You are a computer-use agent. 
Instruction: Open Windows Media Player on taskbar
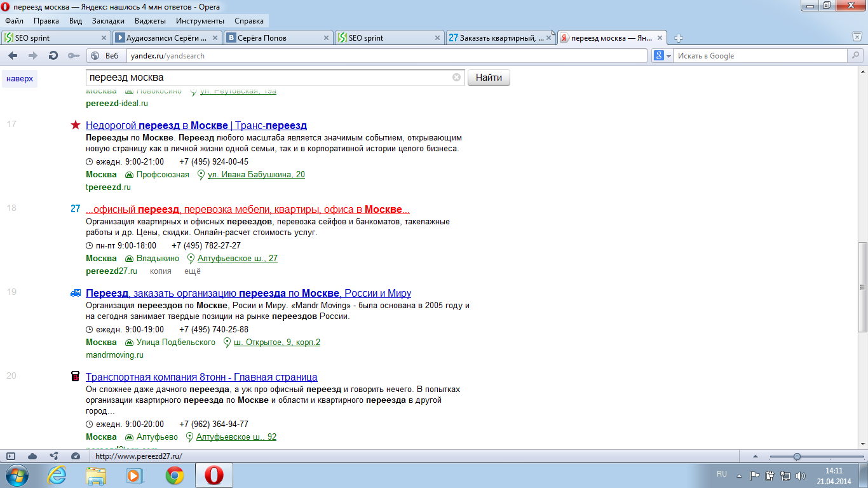point(134,475)
